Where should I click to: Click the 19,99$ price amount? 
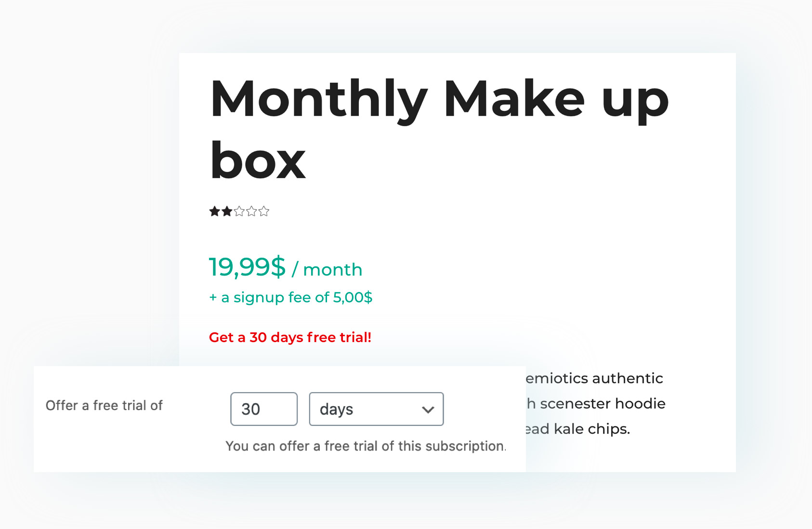247,267
